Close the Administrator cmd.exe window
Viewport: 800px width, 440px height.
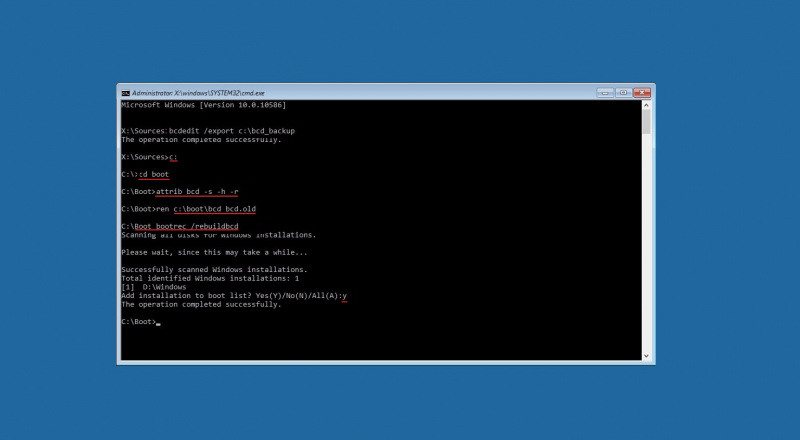[641, 93]
